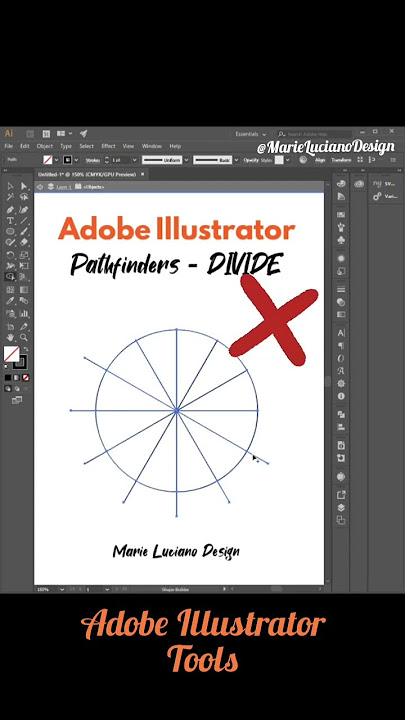
Task: Close the Untitled-1 document tab
Action: [x=142, y=174]
